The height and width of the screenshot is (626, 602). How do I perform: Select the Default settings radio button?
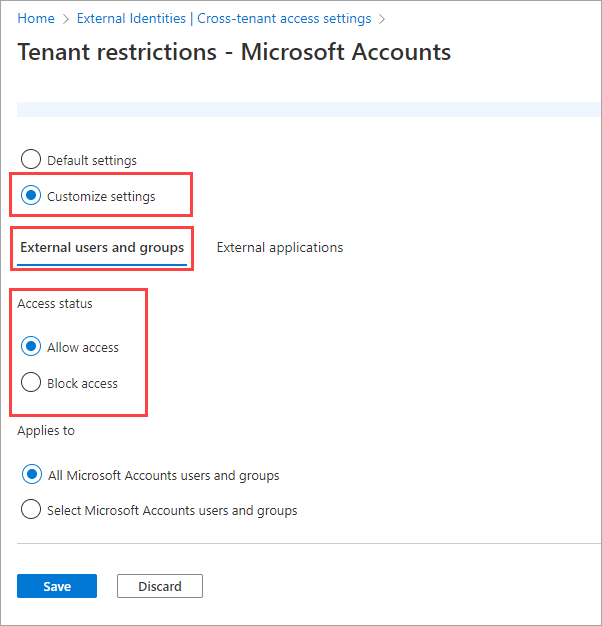coord(31,160)
